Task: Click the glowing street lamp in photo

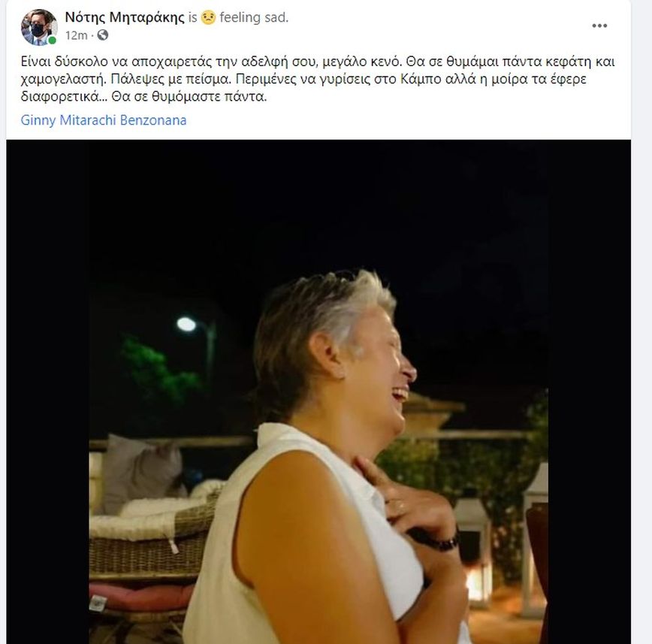Action: pyautogui.click(x=186, y=324)
